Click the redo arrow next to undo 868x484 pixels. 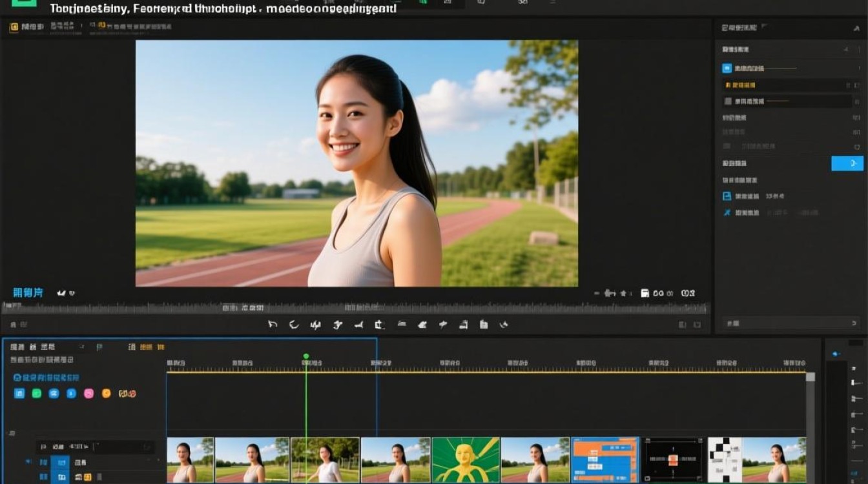294,325
